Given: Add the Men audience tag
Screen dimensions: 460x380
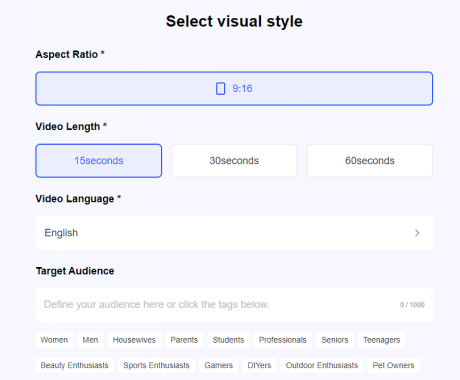Looking at the screenshot, I should [90, 340].
